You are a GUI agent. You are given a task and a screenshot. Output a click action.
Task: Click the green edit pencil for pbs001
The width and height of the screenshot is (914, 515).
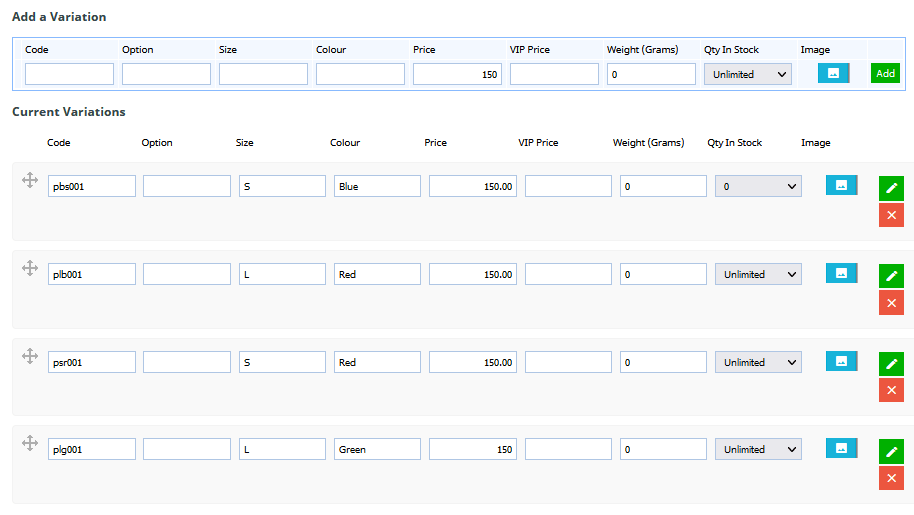point(891,188)
